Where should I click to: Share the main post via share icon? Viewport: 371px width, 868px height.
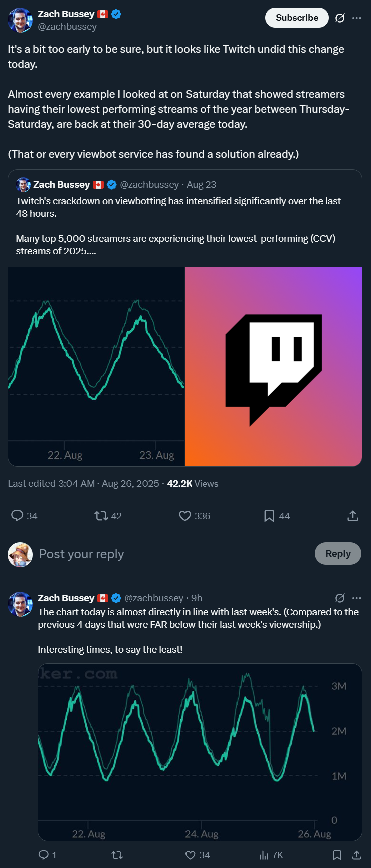(x=353, y=516)
